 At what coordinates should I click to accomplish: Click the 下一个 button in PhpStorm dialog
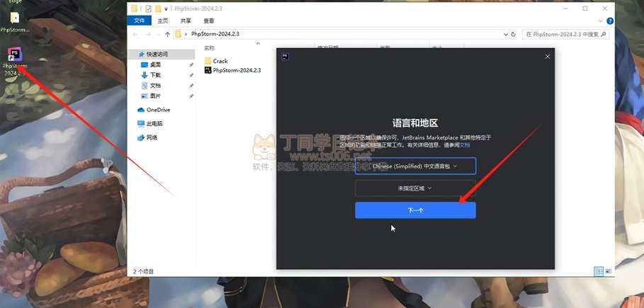coord(415,210)
